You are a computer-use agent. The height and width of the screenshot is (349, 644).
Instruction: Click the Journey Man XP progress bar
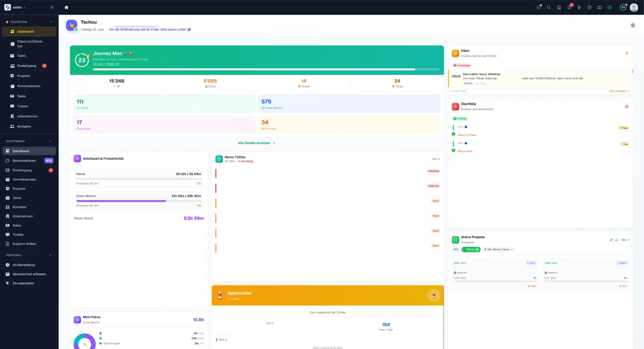(x=266, y=69)
